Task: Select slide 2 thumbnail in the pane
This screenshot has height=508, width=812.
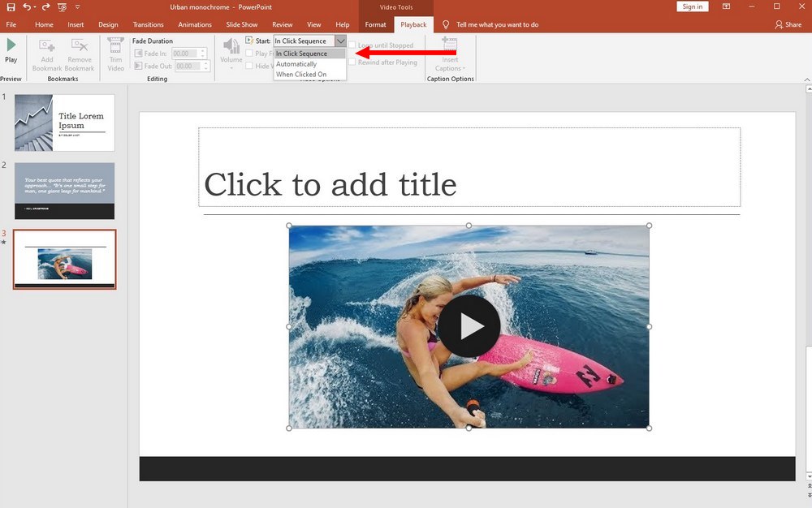Action: coord(64,189)
